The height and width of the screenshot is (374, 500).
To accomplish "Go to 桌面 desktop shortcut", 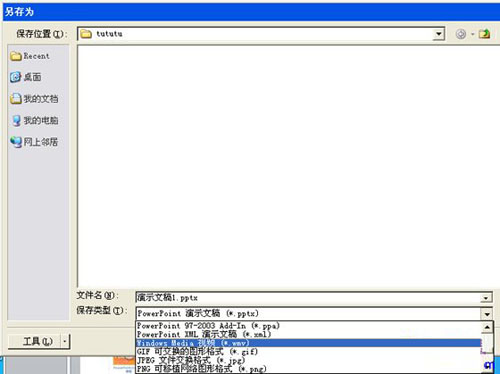I will 26,77.
